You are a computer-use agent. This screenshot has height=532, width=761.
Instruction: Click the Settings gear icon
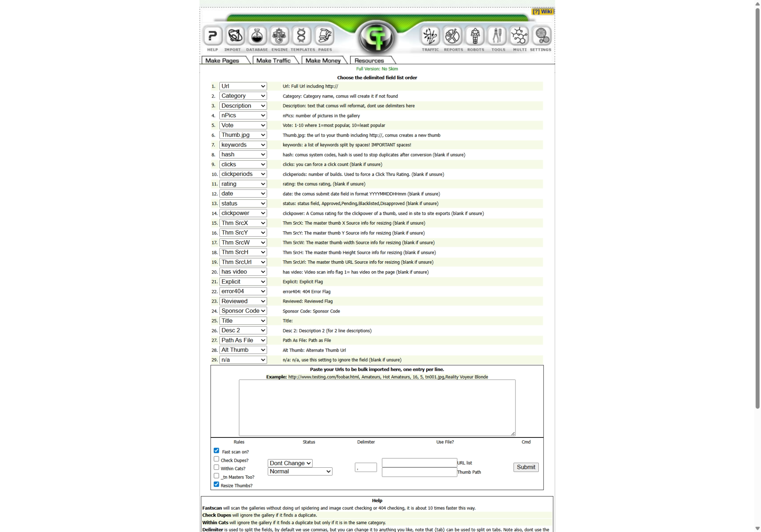click(541, 36)
